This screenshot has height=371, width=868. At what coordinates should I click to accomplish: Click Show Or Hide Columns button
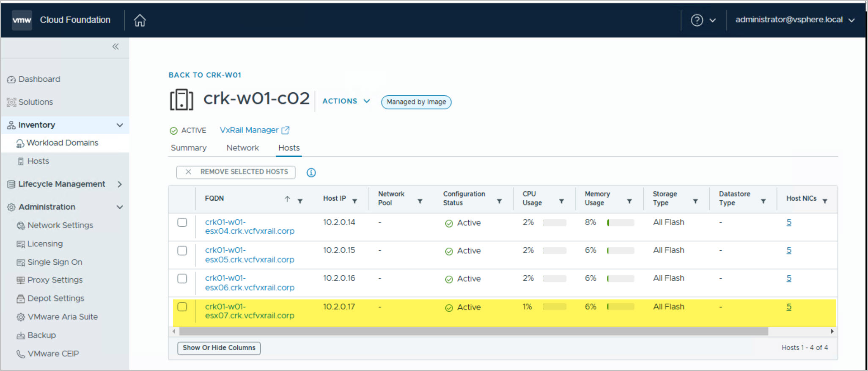(x=219, y=348)
